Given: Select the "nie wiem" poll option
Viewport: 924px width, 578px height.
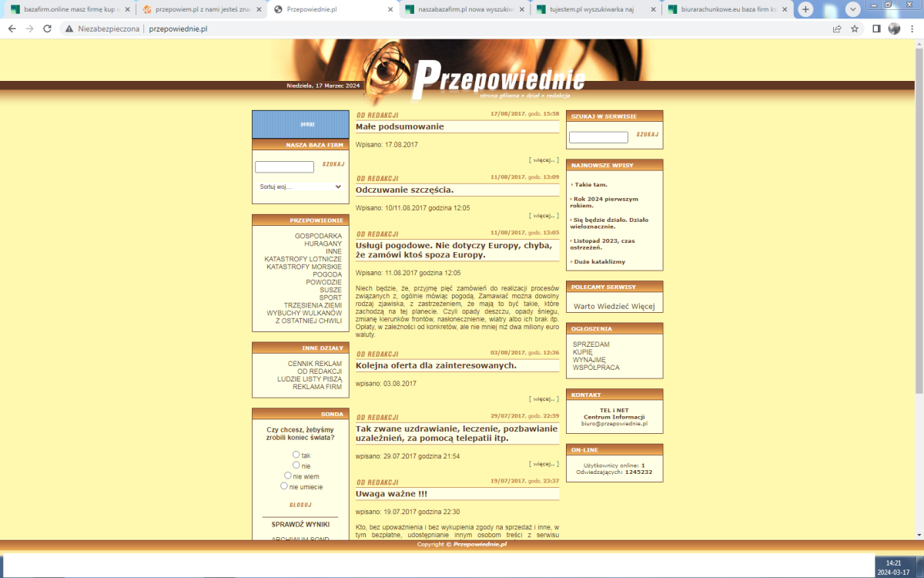Looking at the screenshot, I should point(288,476).
